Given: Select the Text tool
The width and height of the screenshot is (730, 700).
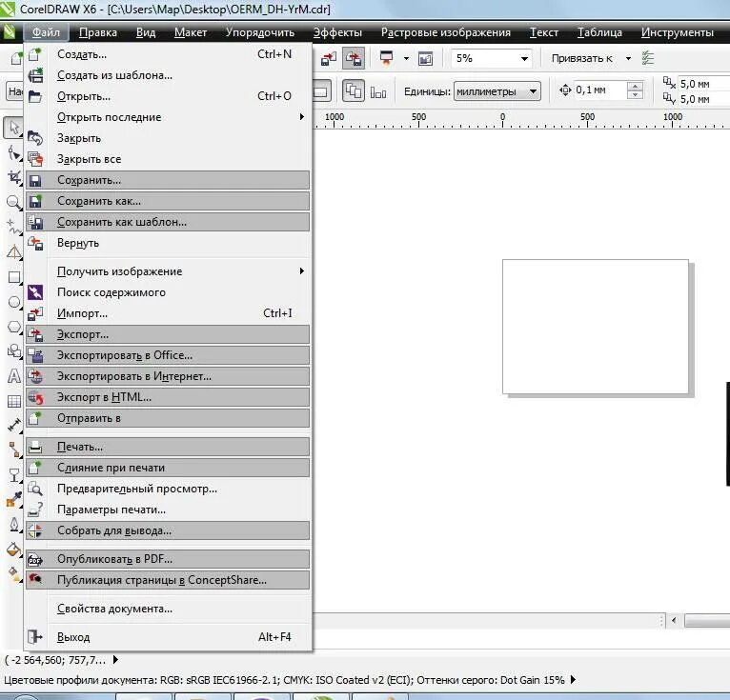Looking at the screenshot, I should [13, 376].
